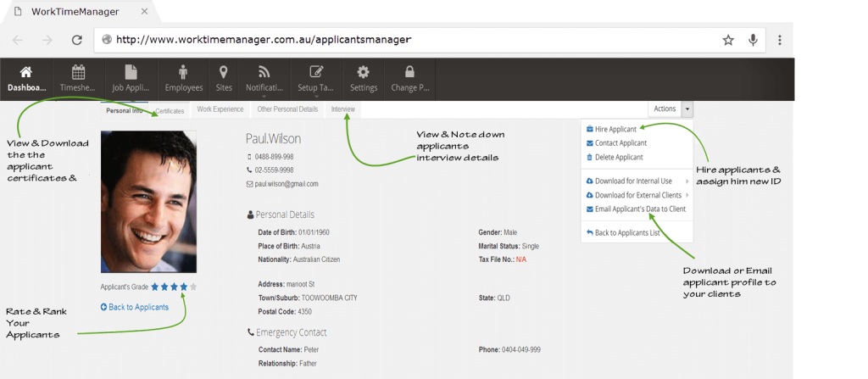Go forward in browser history
The height and width of the screenshot is (379, 868).
(47, 40)
